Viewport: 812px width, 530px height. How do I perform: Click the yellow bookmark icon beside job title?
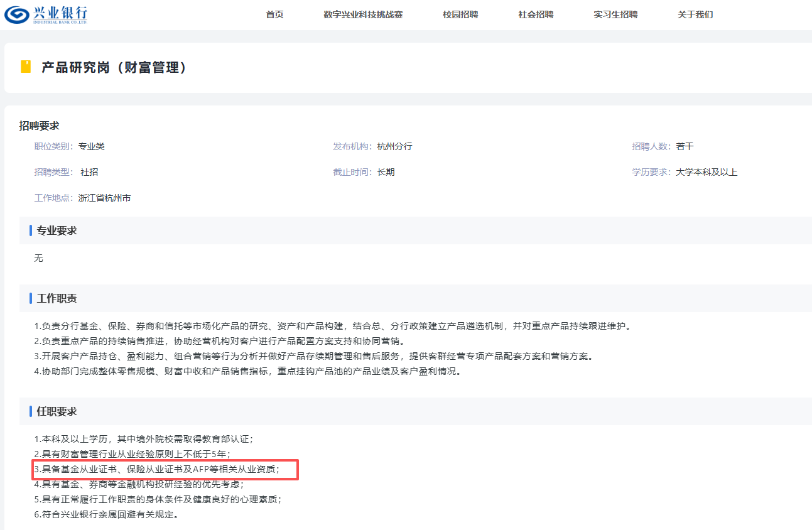click(x=26, y=67)
